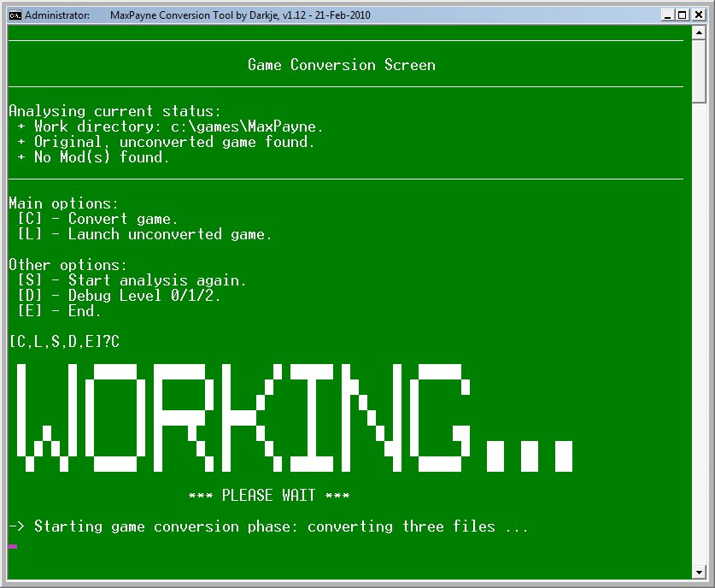
Task: Click the vertical scrollbar thumb
Action: [699, 72]
